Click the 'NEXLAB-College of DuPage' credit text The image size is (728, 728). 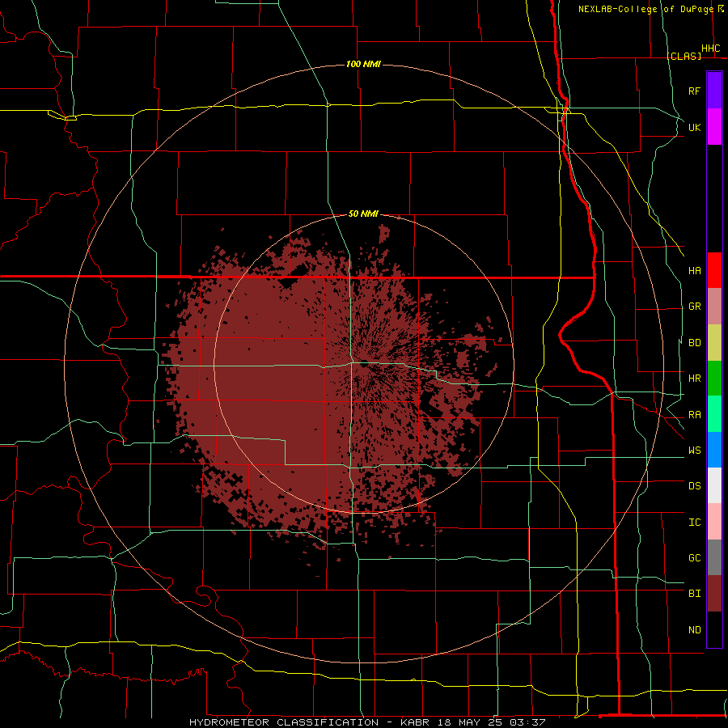point(646,9)
